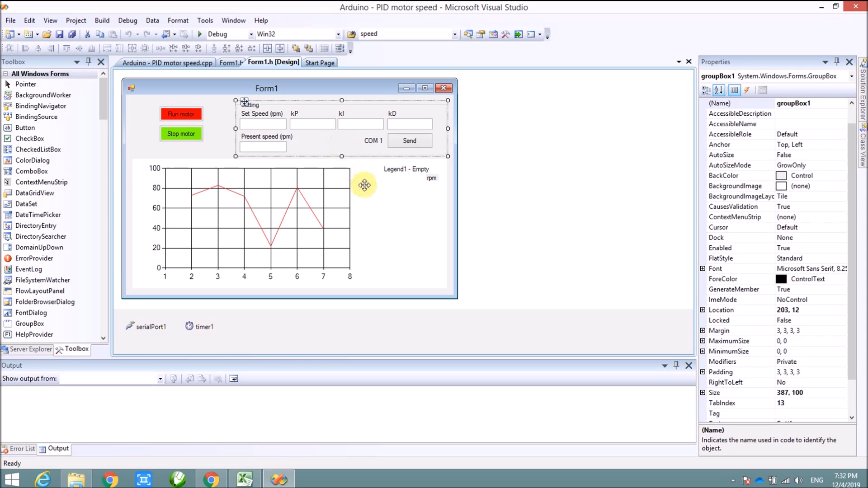The width and height of the screenshot is (868, 488).
Task: Click the ForeColor black color swatch
Action: [781, 279]
